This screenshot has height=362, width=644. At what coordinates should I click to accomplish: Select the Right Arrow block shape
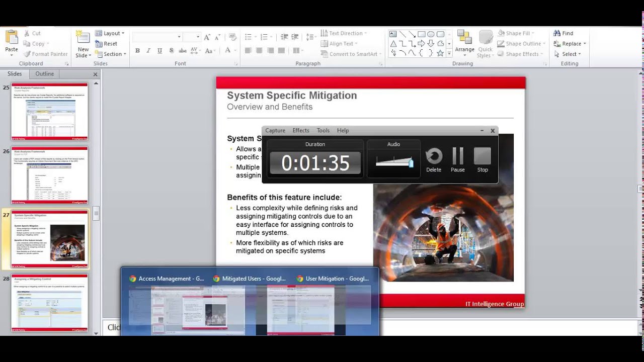tap(422, 44)
